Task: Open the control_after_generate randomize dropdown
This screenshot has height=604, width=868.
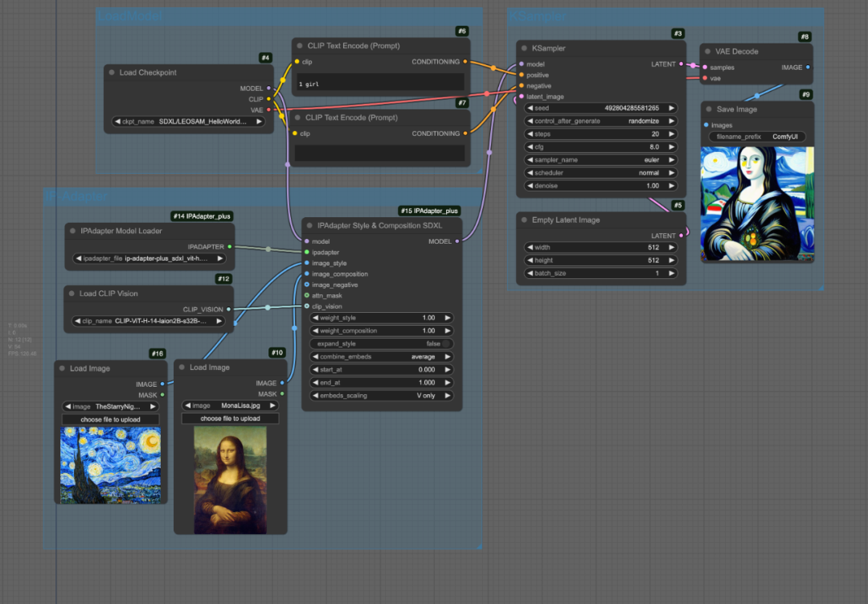Action: coord(600,121)
